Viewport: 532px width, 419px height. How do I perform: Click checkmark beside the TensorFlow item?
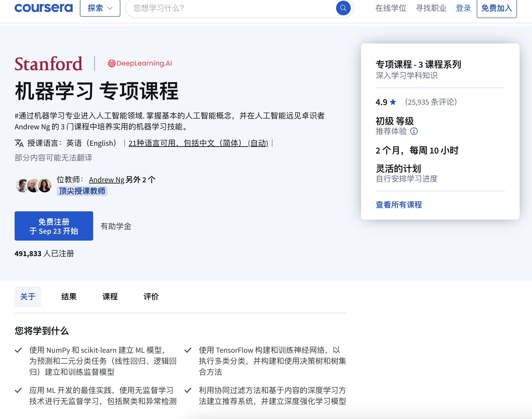point(188,350)
